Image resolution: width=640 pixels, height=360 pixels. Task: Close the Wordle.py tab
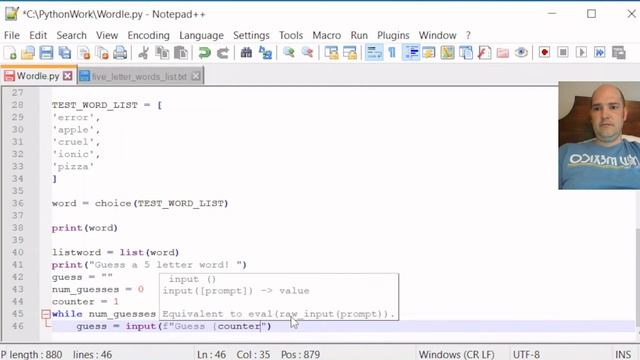pos(68,76)
